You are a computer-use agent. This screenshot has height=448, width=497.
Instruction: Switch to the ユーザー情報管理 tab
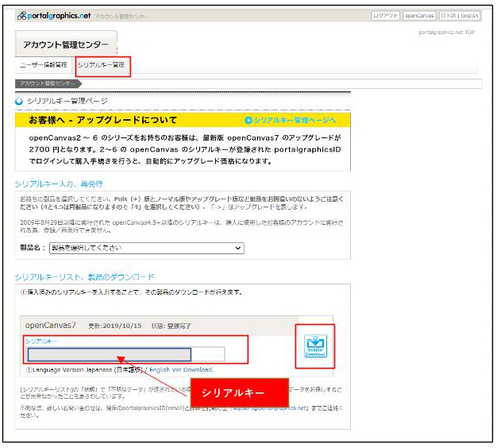coord(44,64)
